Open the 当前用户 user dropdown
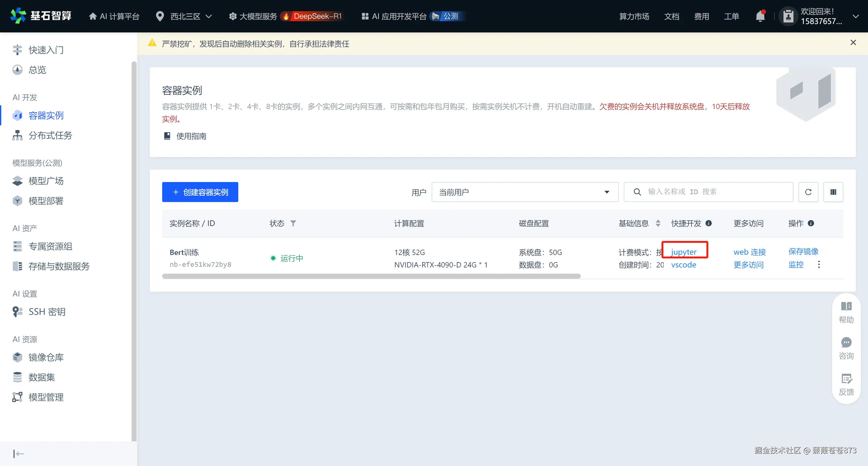Viewport: 868px width, 466px height. 525,192
